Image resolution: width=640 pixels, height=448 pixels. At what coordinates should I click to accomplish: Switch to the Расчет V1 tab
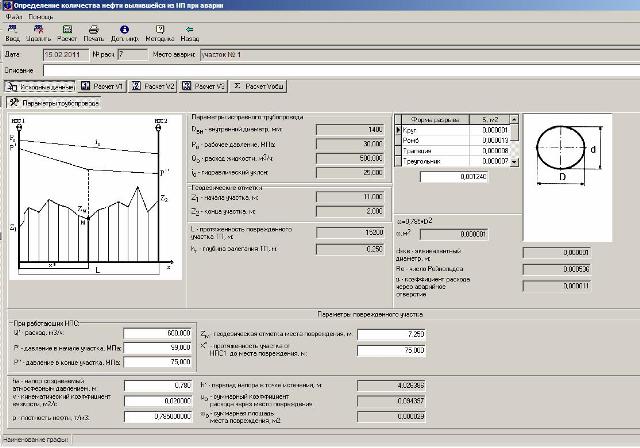point(102,87)
